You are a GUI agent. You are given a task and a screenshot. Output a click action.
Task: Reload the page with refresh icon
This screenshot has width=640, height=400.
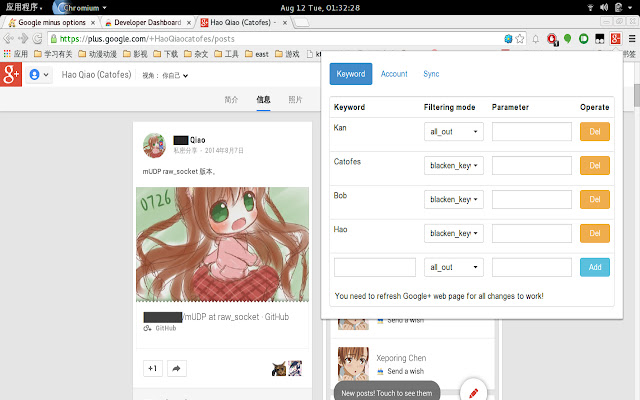click(38, 39)
